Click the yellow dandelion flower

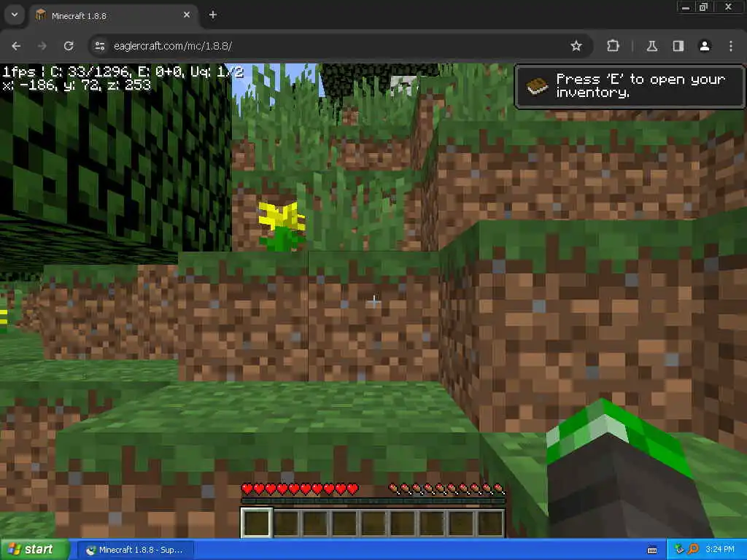[282, 225]
